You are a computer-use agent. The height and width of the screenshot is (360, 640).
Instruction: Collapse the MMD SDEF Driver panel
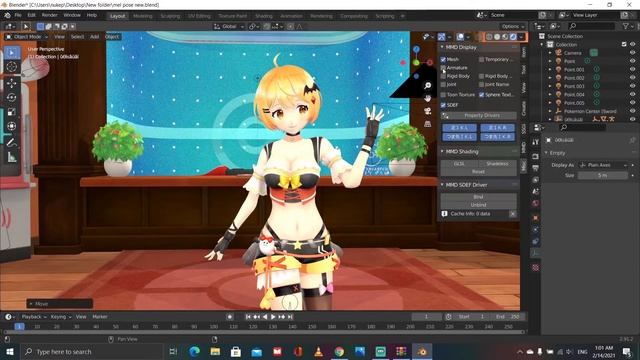pyautogui.click(x=442, y=185)
